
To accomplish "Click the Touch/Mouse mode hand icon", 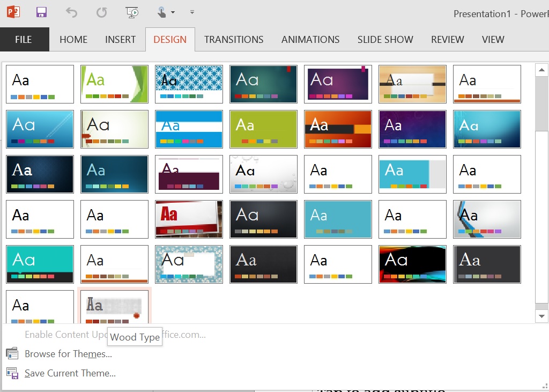I will pyautogui.click(x=162, y=13).
